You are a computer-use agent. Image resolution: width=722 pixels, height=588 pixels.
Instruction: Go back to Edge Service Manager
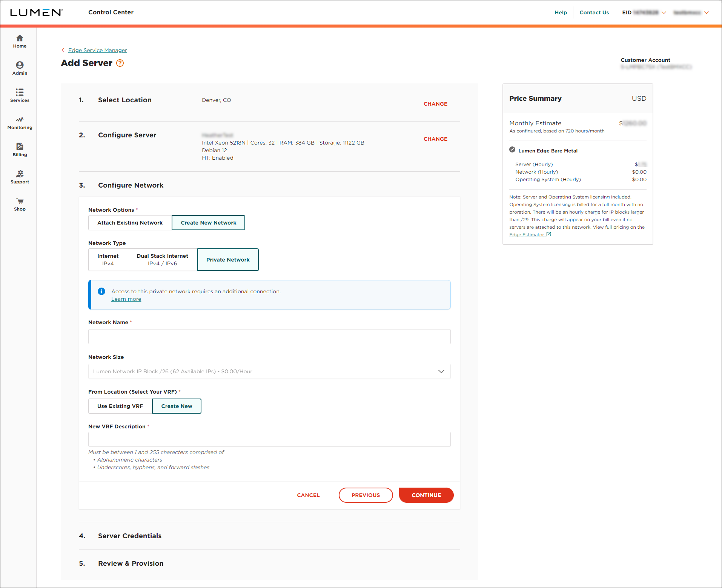click(x=97, y=50)
